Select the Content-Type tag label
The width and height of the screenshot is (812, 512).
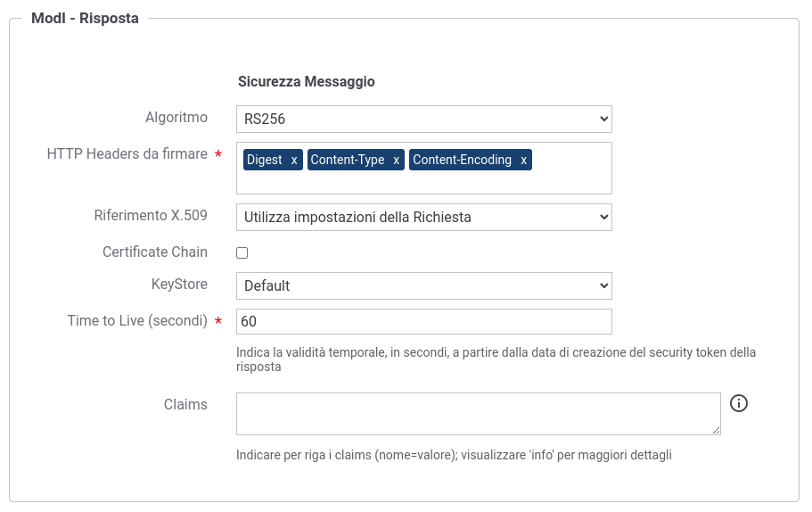point(348,160)
